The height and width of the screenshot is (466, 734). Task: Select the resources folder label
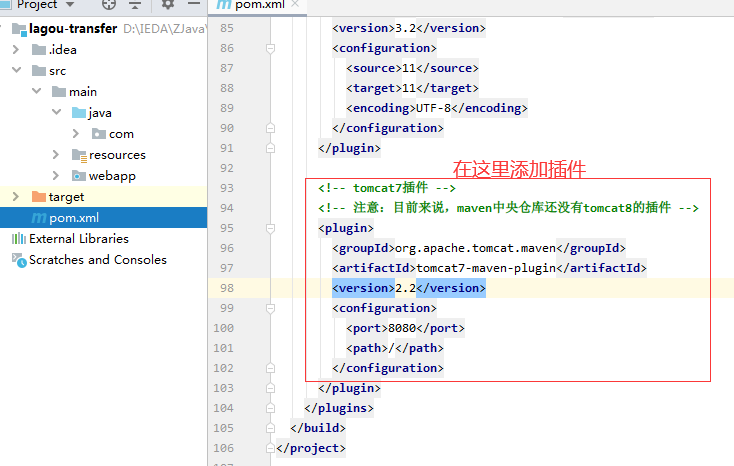click(117, 155)
